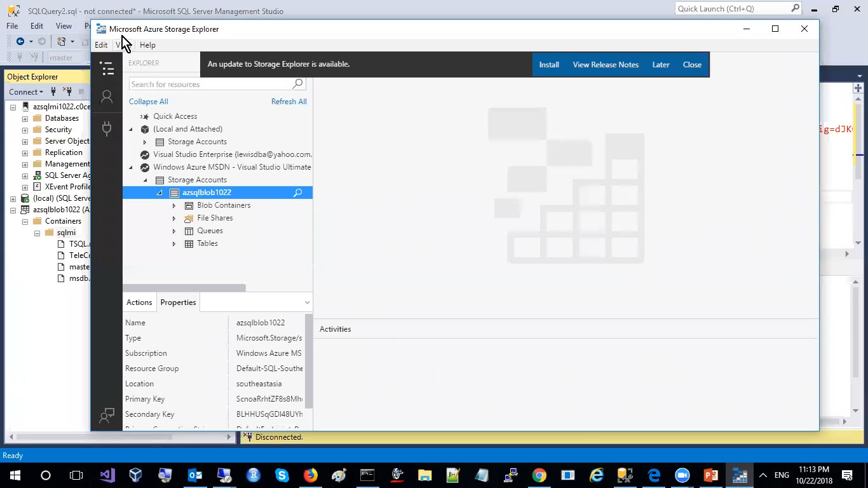The height and width of the screenshot is (488, 868).
Task: Click the Search for resources field
Action: [210, 84]
